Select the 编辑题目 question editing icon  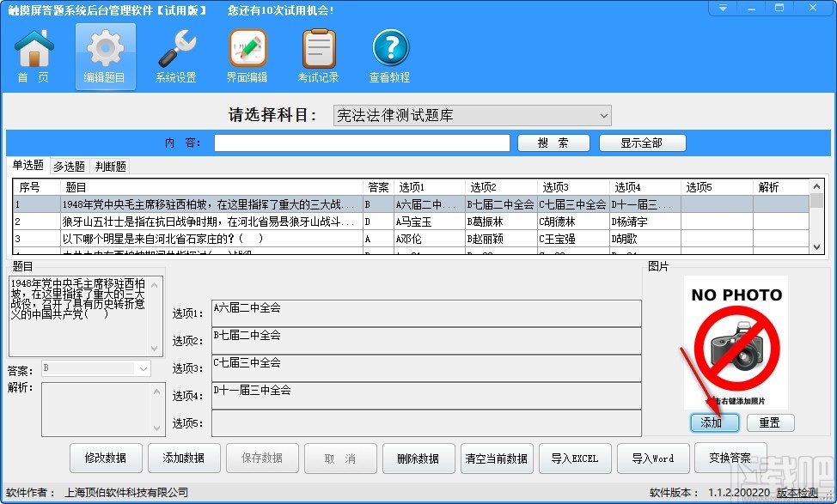click(x=104, y=54)
